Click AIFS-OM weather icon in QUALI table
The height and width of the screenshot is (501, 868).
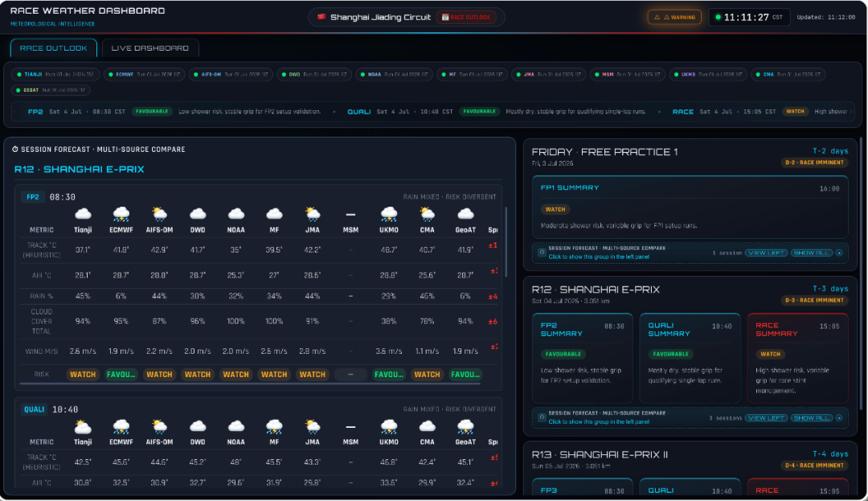[x=159, y=426]
